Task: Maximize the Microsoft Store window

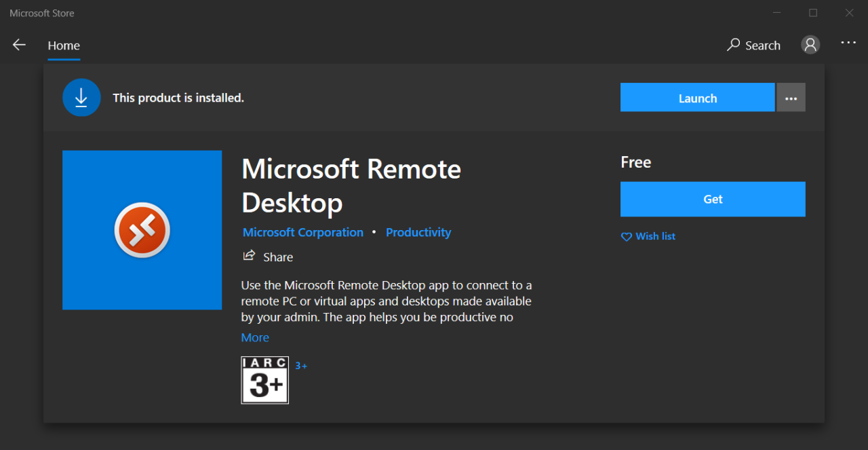Action: coord(813,13)
